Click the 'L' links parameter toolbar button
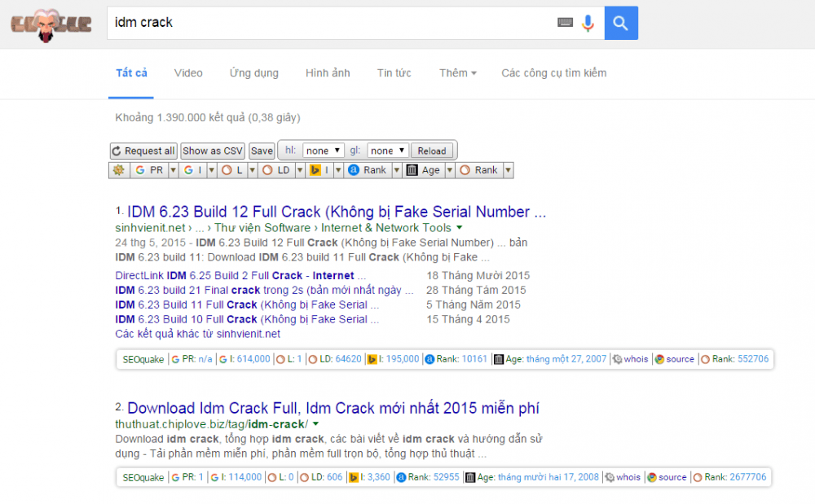 click(232, 169)
